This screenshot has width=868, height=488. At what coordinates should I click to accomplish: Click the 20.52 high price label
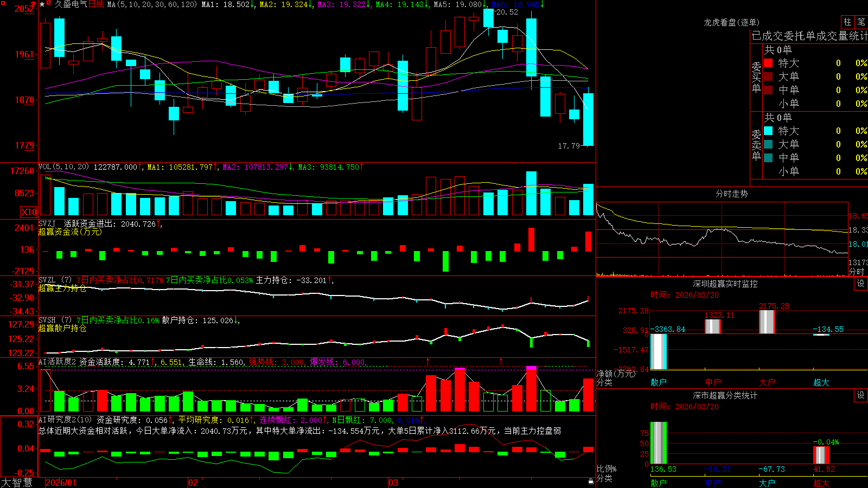click(507, 12)
